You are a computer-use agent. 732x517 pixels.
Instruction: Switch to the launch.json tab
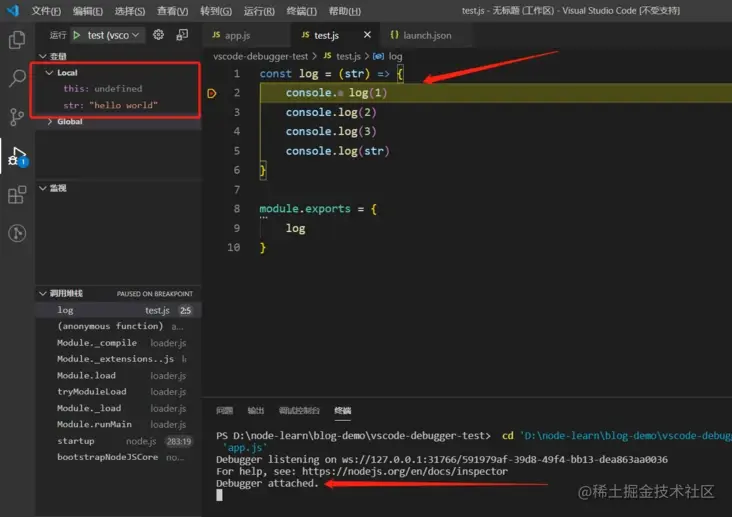click(x=427, y=35)
